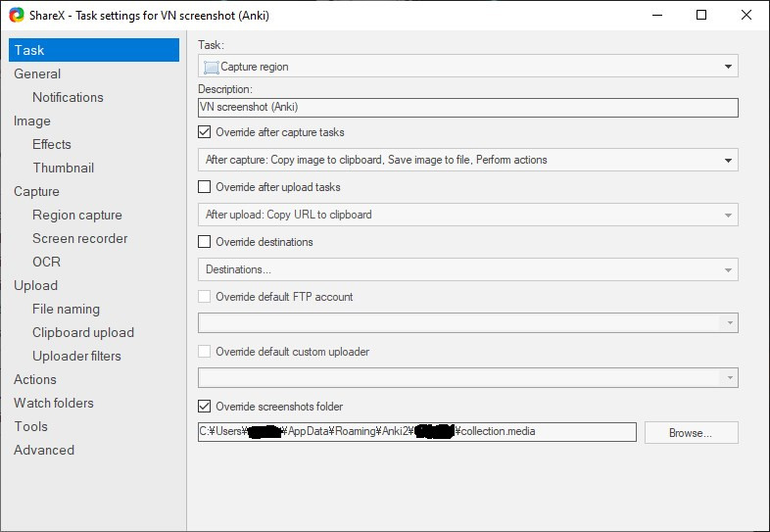Open Screen recorder settings

coord(80,239)
